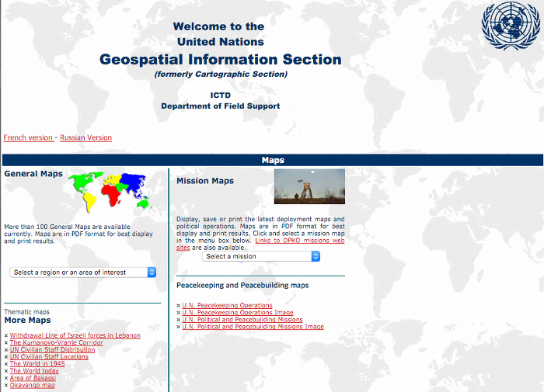
Task: Open U.N. Political and Peacebuilding Missions Image
Action: tap(253, 327)
